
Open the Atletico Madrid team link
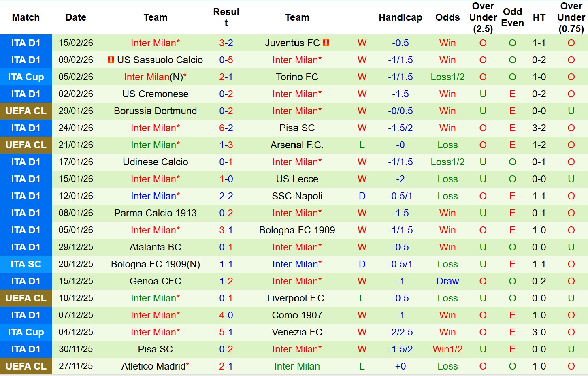(153, 366)
